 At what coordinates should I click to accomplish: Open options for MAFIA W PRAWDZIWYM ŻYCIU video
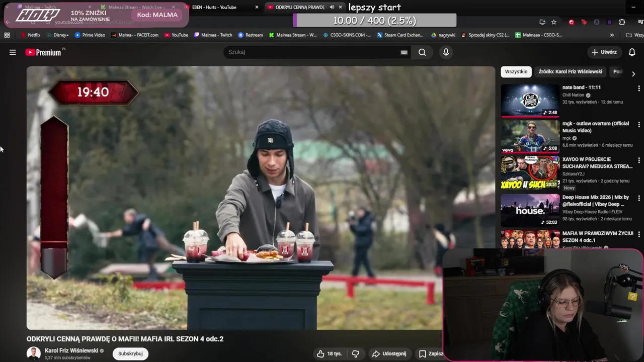pyautogui.click(x=639, y=234)
